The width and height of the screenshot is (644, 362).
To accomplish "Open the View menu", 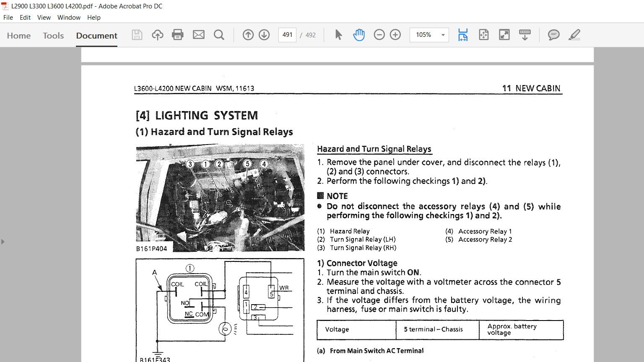I will (x=44, y=18).
